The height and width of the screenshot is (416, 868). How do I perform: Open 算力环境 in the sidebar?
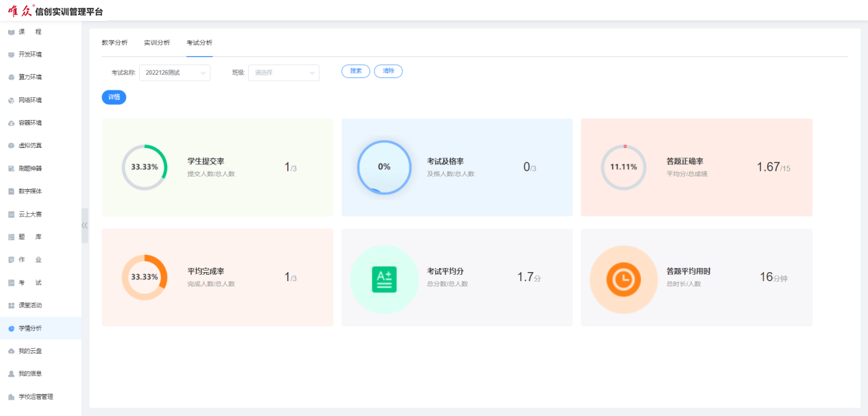(29, 77)
